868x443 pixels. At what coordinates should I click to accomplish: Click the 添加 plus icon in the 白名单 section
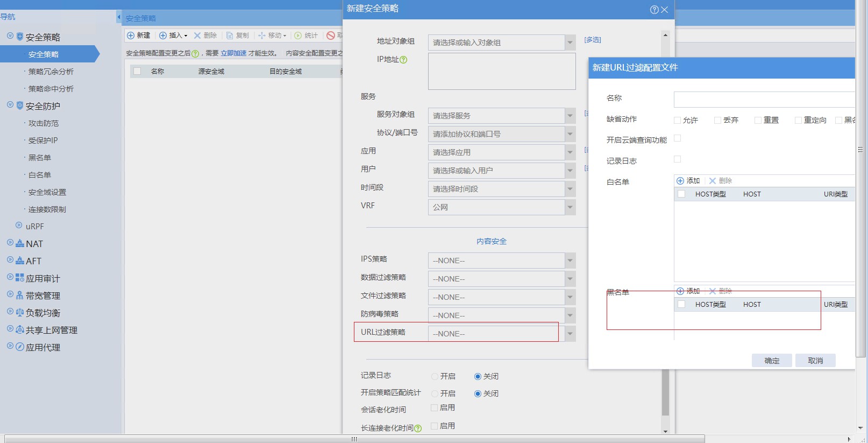click(x=680, y=181)
